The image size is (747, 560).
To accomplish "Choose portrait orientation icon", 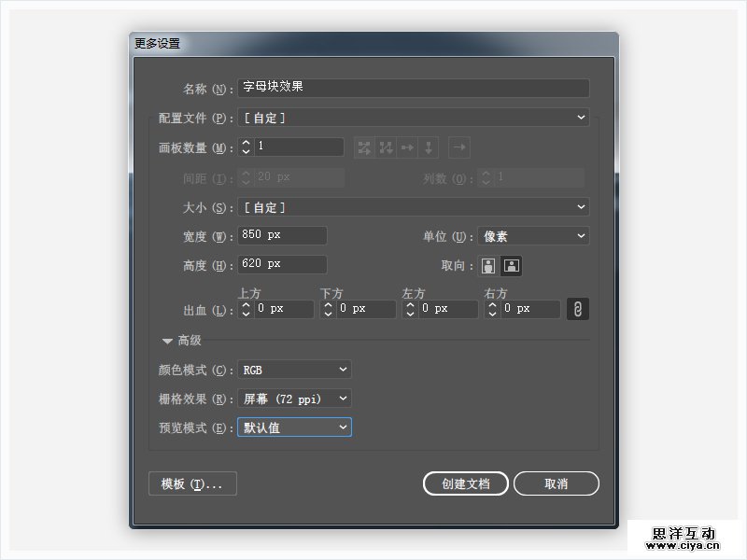I will (x=487, y=265).
